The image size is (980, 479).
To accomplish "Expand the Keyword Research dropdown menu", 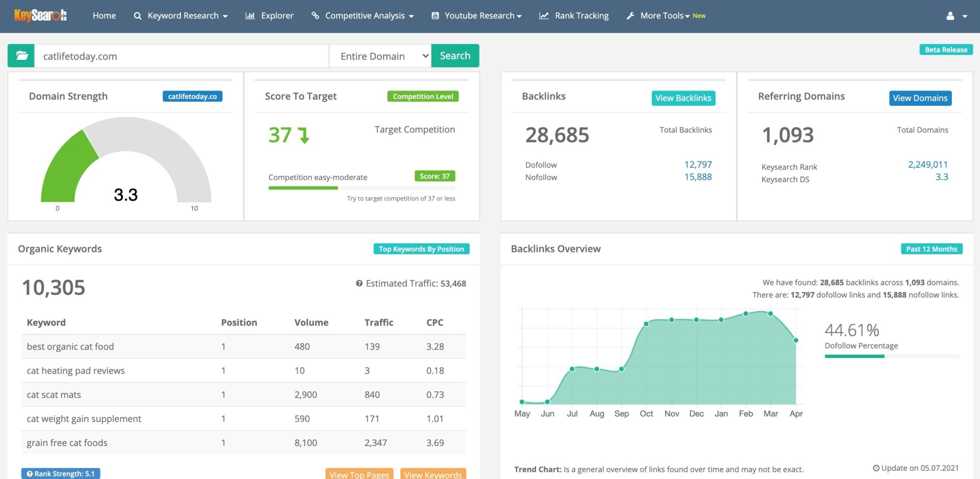I will coord(225,16).
